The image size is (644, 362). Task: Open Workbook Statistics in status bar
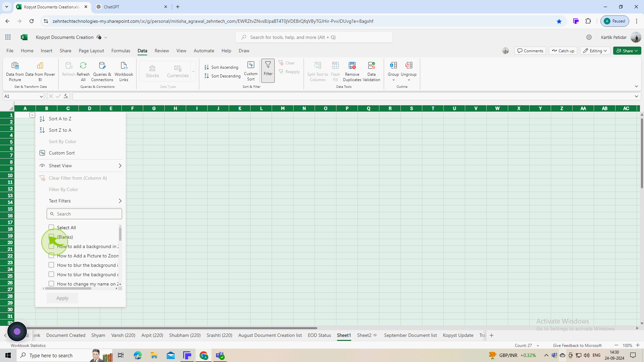click(x=28, y=345)
